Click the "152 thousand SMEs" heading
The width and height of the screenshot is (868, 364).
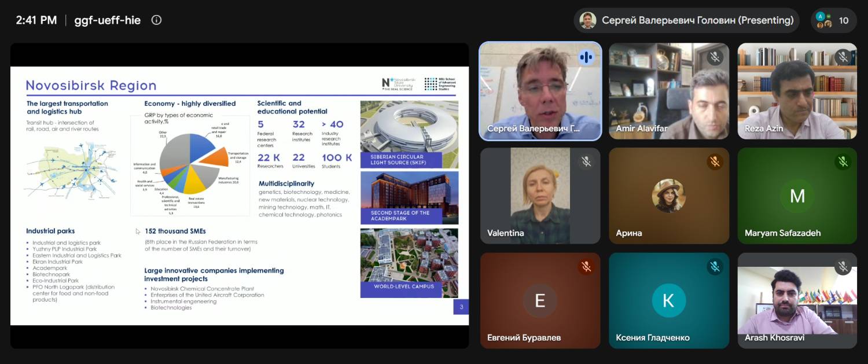click(x=175, y=231)
